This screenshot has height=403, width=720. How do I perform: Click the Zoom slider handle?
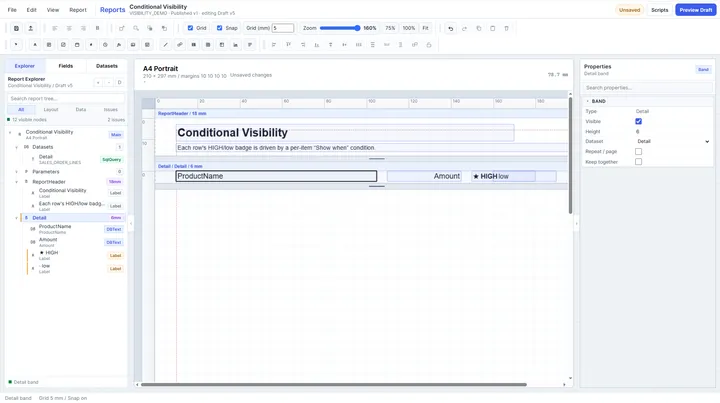click(x=357, y=28)
